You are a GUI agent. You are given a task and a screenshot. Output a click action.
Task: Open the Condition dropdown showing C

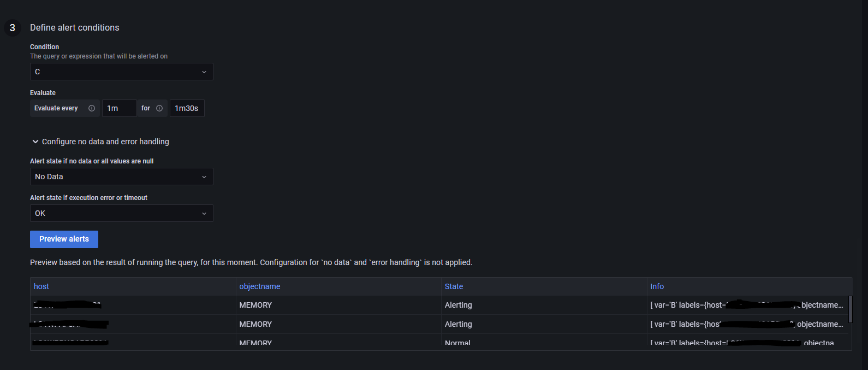121,72
